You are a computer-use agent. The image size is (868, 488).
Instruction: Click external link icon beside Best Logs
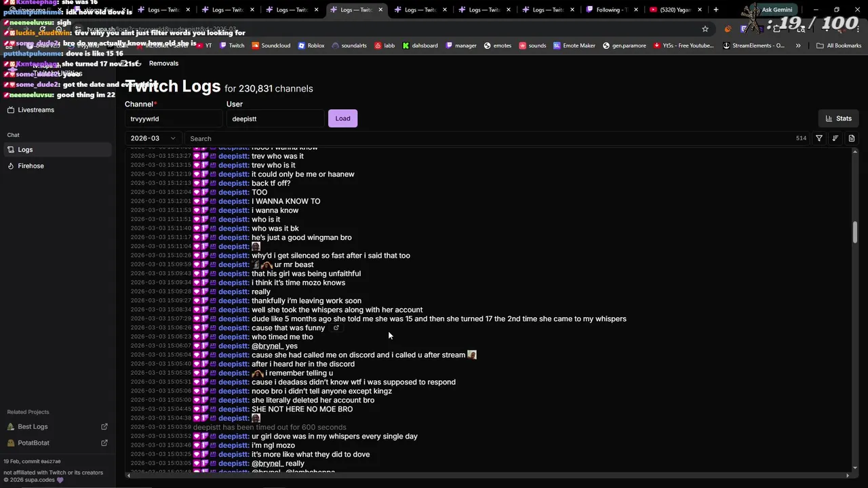pyautogui.click(x=104, y=427)
